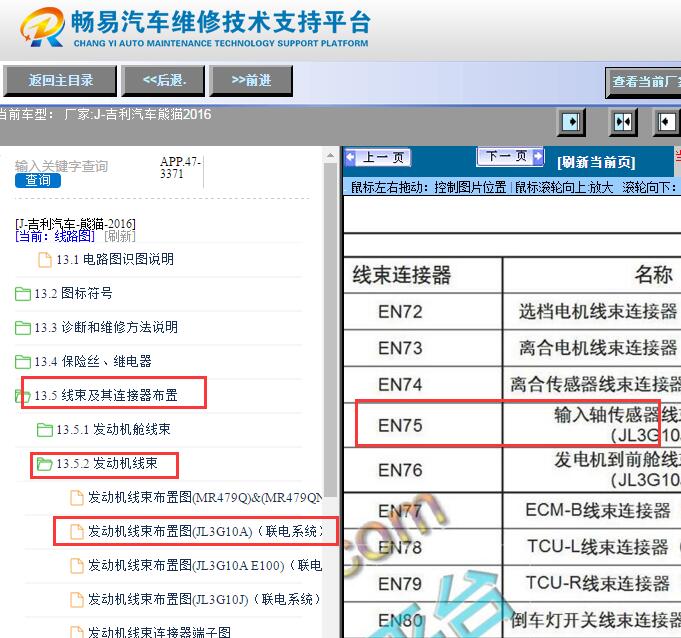The image size is (681, 638).
Task: Go to next page with 下一页
Action: [x=510, y=156]
